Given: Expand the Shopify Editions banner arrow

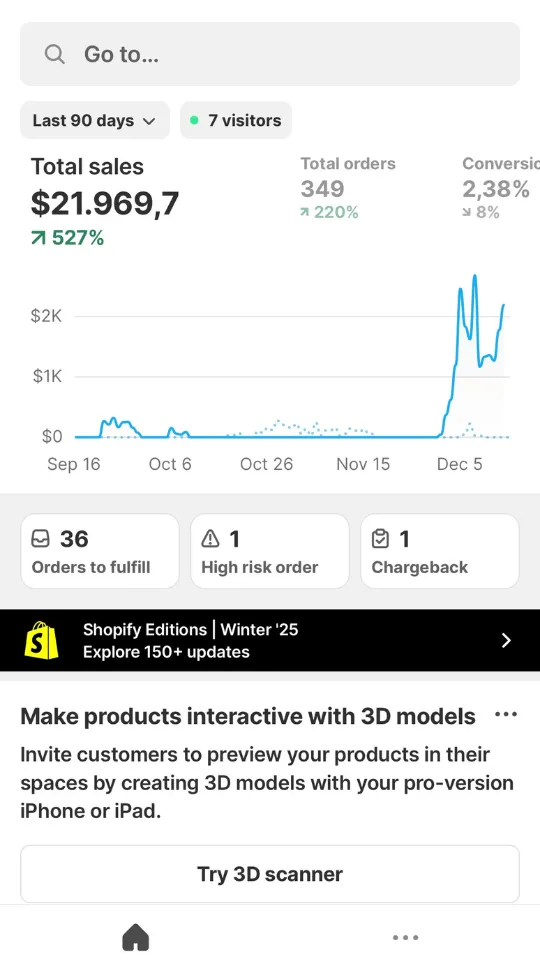Looking at the screenshot, I should 506,640.
